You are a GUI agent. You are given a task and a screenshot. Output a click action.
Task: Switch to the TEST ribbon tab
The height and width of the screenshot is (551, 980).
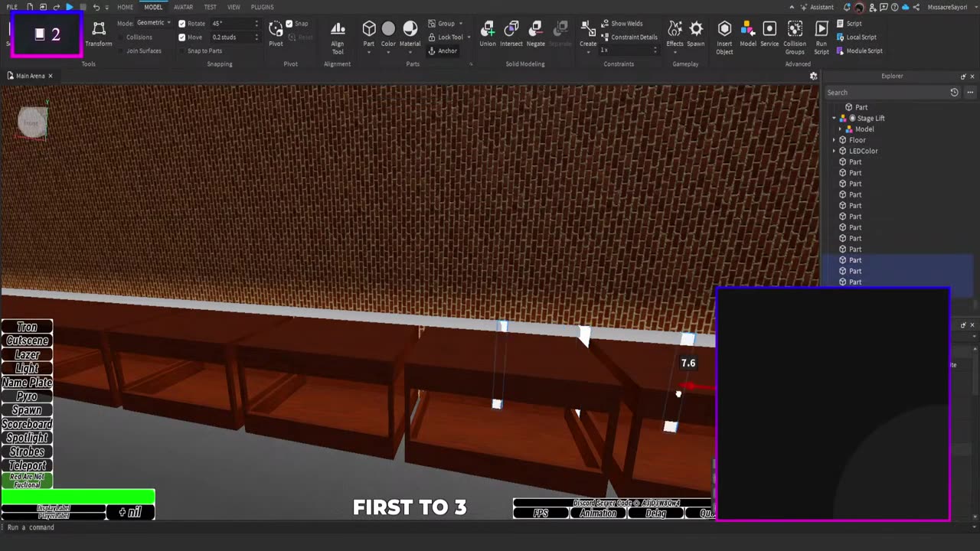pos(210,7)
